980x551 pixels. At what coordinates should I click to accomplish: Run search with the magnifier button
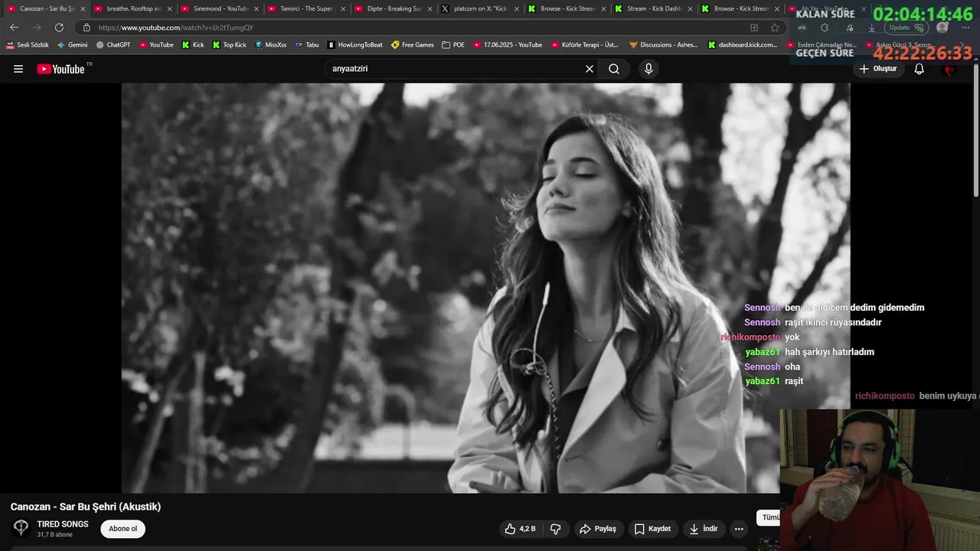tap(614, 69)
